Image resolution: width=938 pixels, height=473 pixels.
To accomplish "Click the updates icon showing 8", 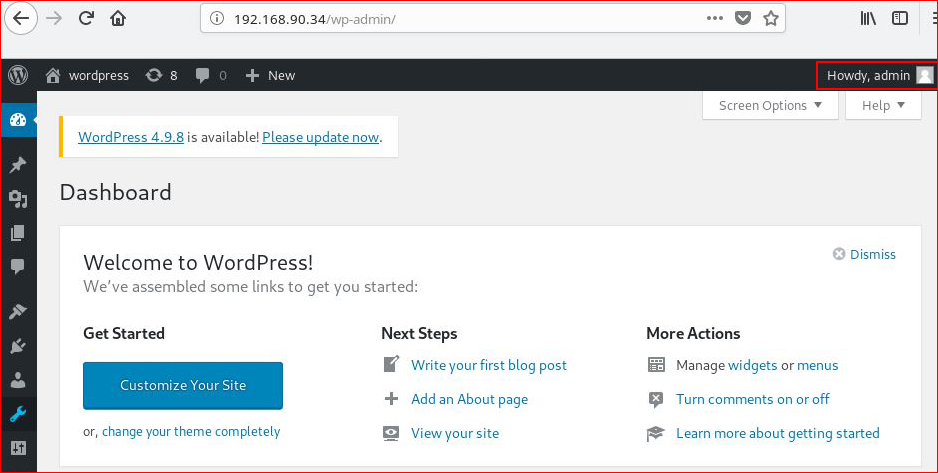I will (x=162, y=75).
